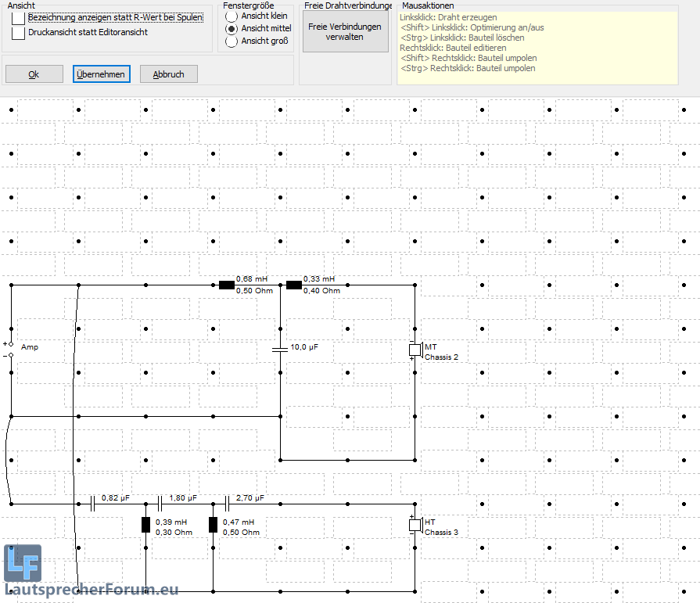Image resolution: width=700 pixels, height=603 pixels.
Task: Choose 'Ansicht mittel' window size
Action: click(232, 28)
